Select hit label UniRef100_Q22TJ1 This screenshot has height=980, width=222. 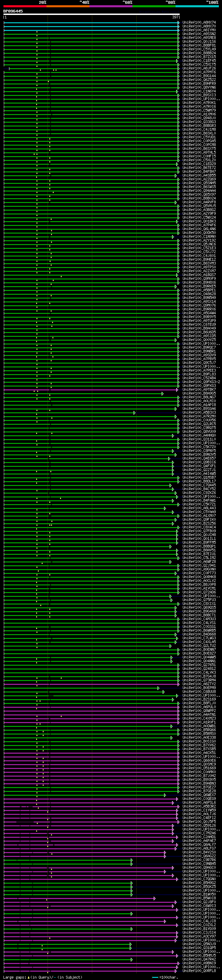tap(199, 470)
